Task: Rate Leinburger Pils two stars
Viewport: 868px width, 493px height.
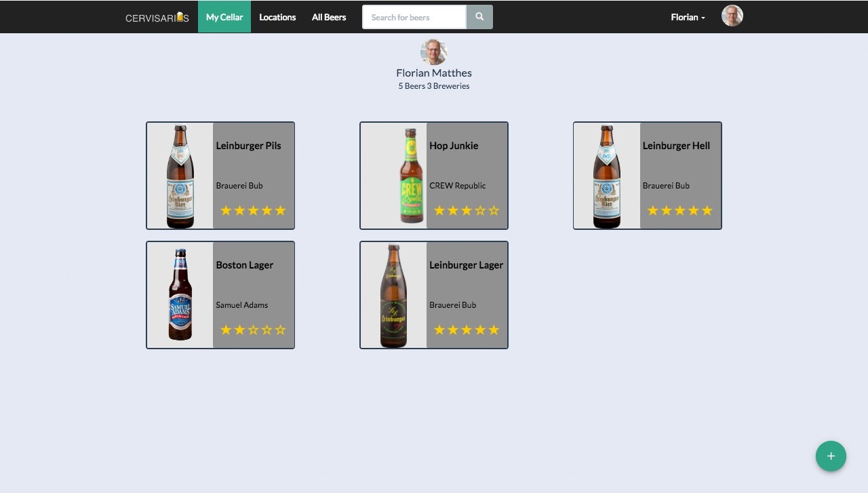Action: (x=240, y=210)
